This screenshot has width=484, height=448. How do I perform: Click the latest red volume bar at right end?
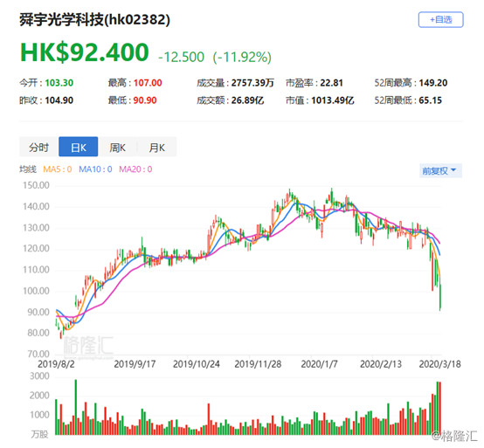[x=439, y=408]
